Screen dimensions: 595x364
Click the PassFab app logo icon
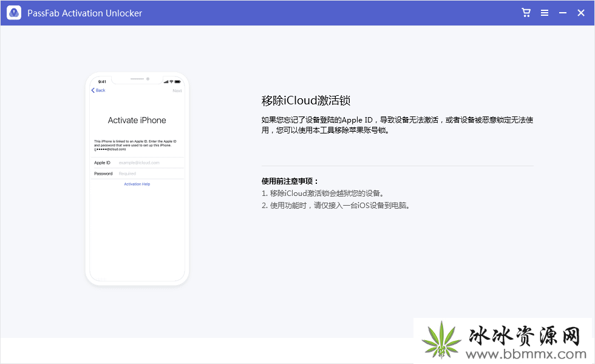(14, 13)
